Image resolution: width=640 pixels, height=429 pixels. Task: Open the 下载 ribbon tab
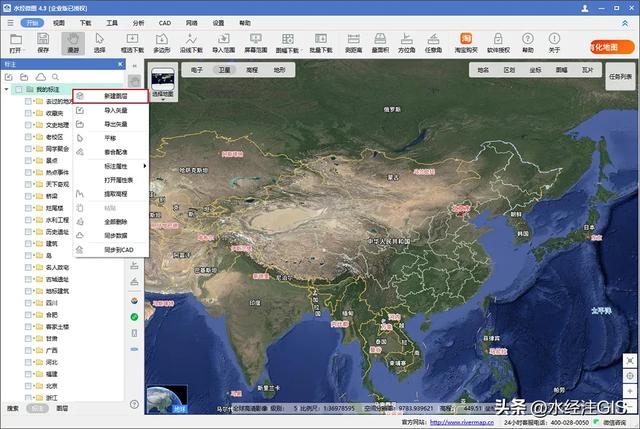click(86, 23)
